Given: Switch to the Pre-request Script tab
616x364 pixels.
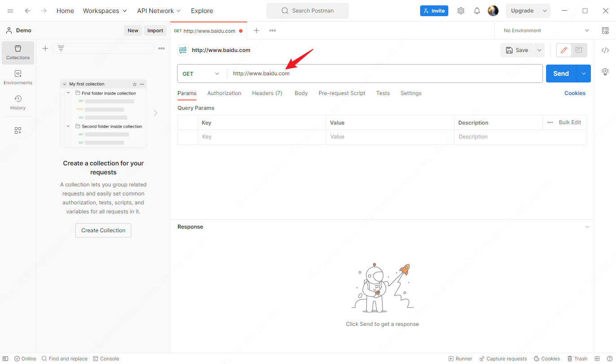Looking at the screenshot, I should (342, 93).
